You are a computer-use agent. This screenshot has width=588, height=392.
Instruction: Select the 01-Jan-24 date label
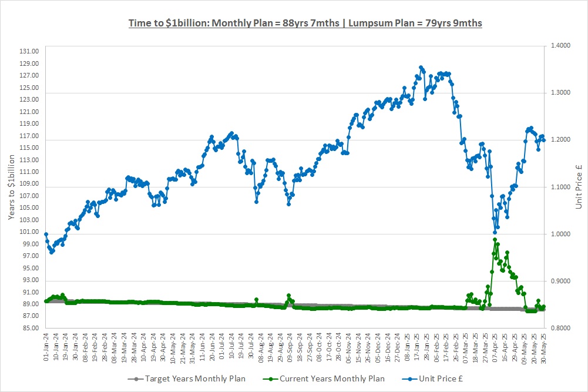(x=46, y=346)
